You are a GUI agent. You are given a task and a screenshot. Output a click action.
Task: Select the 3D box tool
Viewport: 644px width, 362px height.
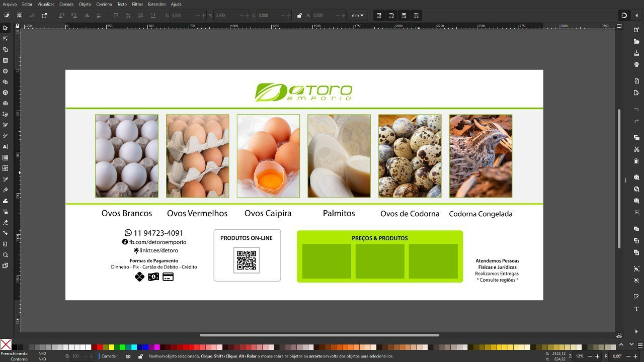point(6,93)
